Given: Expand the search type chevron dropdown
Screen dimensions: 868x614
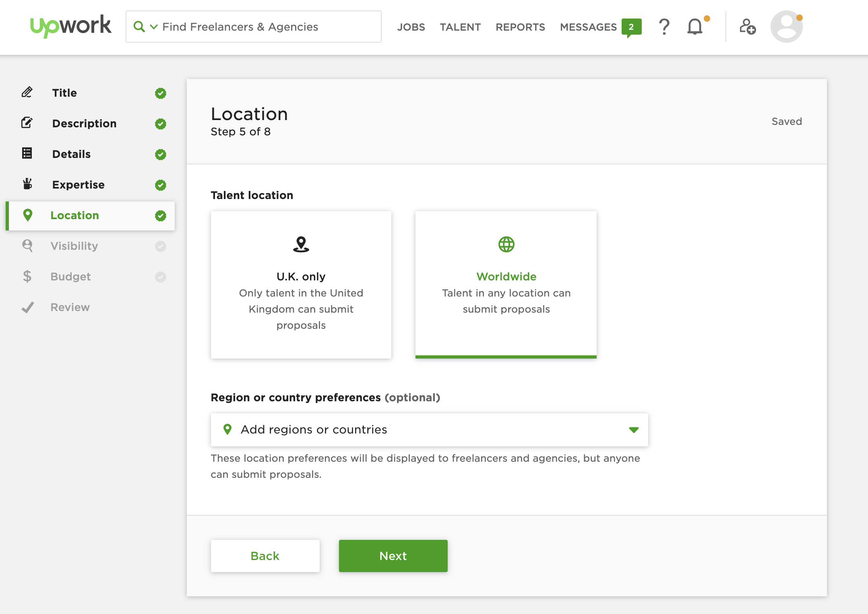Looking at the screenshot, I should (154, 27).
